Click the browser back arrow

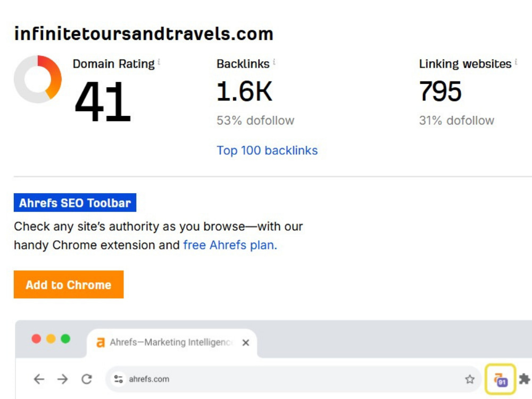(x=39, y=379)
